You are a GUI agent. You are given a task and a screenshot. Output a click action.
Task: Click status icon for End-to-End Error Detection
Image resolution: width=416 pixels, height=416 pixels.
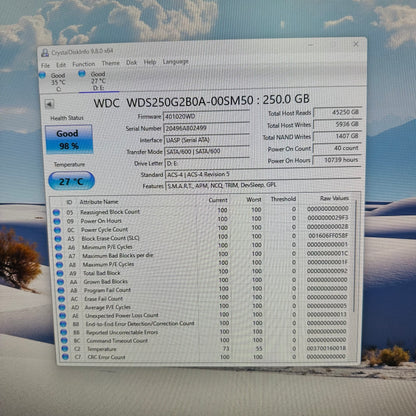[63, 324]
